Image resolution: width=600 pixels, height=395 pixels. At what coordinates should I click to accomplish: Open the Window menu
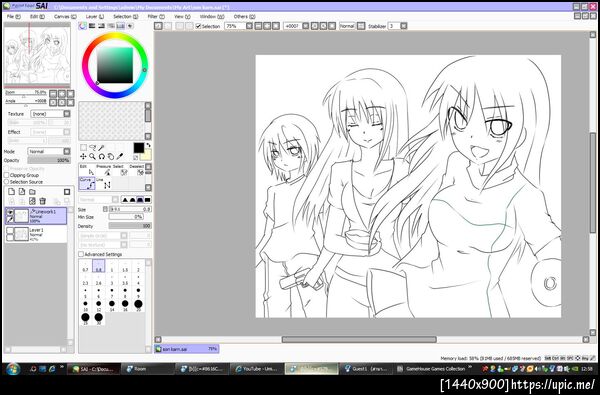click(212, 16)
